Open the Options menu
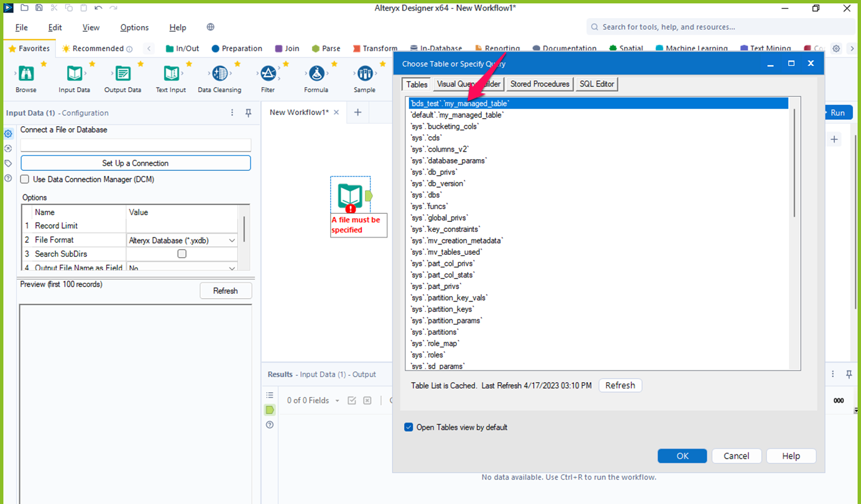The image size is (861, 504). pos(134,27)
